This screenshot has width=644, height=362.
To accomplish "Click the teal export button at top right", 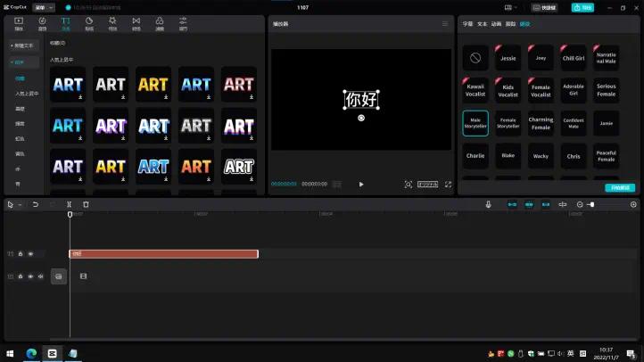I will [582, 7].
